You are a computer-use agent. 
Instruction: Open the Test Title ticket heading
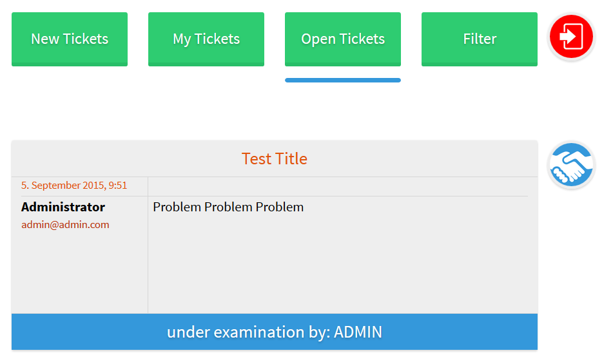[x=275, y=158]
